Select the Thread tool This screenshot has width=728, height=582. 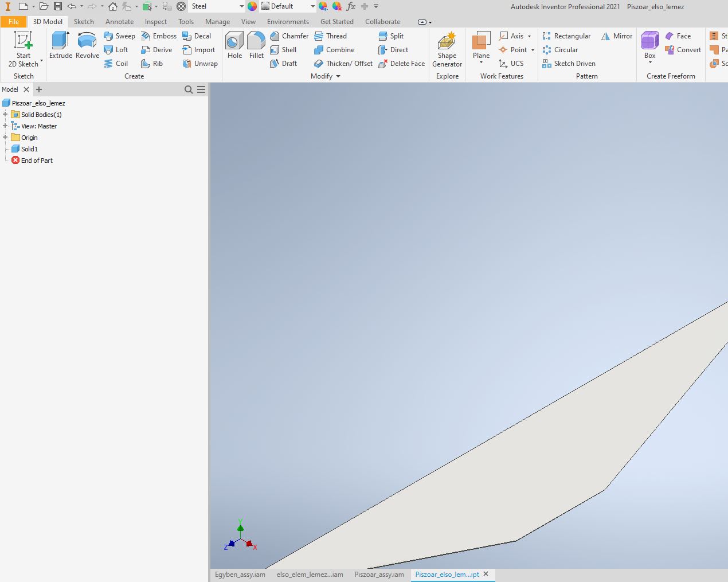(x=331, y=36)
